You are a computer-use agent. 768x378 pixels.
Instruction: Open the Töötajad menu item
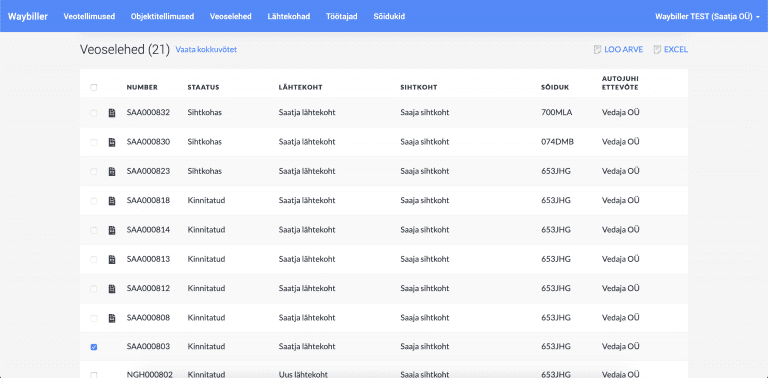[x=341, y=16]
